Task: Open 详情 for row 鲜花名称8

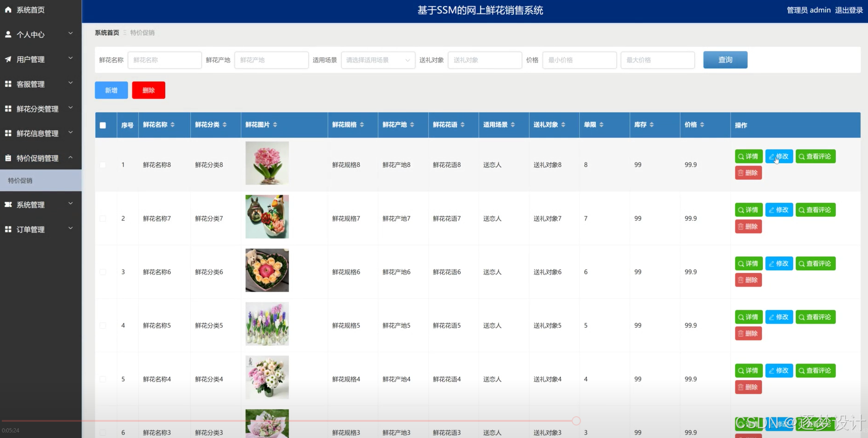Action: point(749,156)
